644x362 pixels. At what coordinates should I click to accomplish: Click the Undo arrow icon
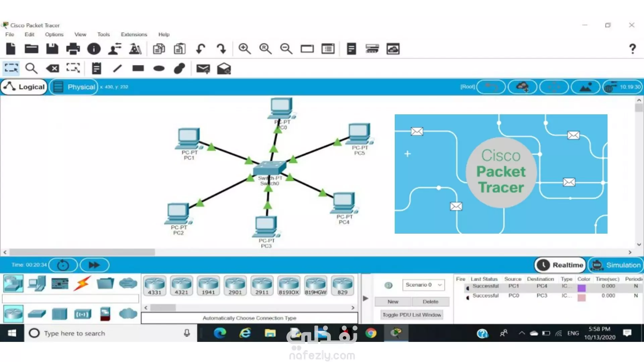pyautogui.click(x=201, y=49)
